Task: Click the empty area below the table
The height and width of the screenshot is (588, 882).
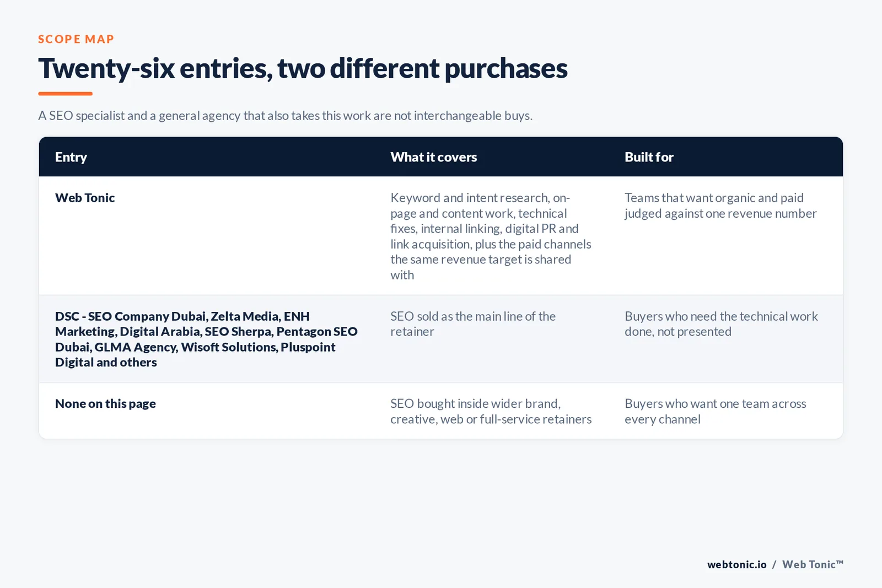Action: pos(441,496)
